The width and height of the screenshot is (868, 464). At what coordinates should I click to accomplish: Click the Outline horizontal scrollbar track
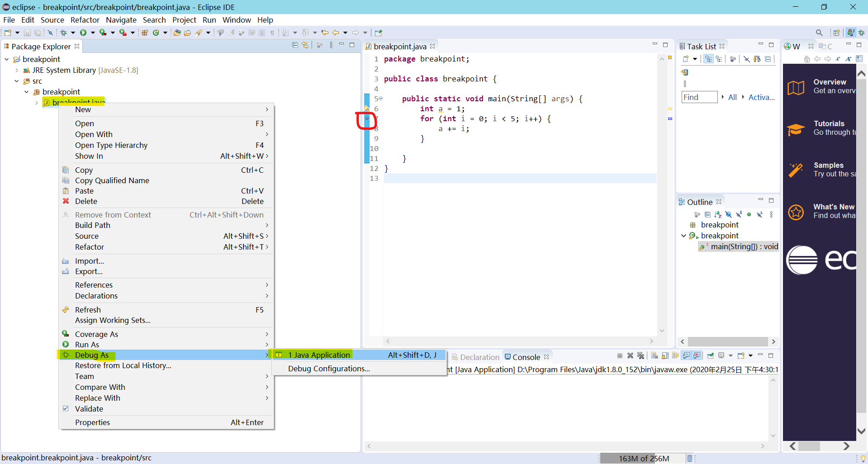(728, 341)
